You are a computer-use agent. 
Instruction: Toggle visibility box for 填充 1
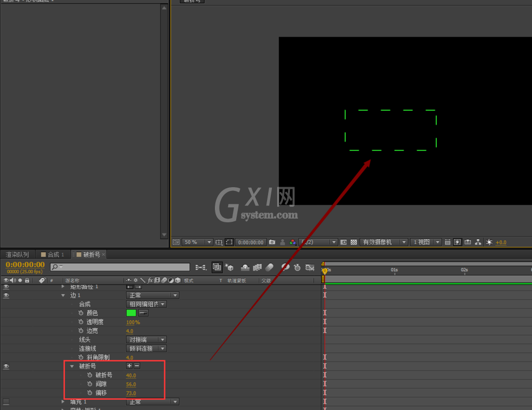pyautogui.click(x=6, y=402)
